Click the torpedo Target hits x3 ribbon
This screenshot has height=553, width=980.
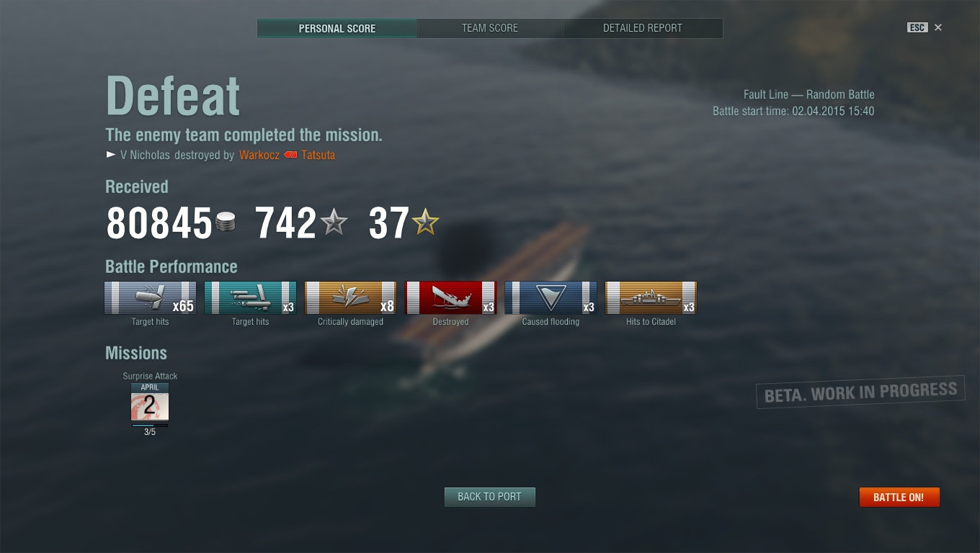250,297
